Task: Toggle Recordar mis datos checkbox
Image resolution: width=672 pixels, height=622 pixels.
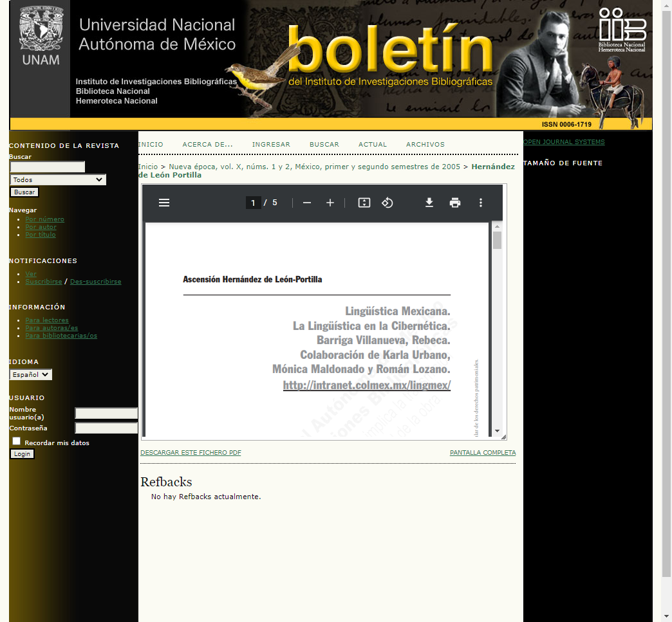Action: [x=16, y=441]
